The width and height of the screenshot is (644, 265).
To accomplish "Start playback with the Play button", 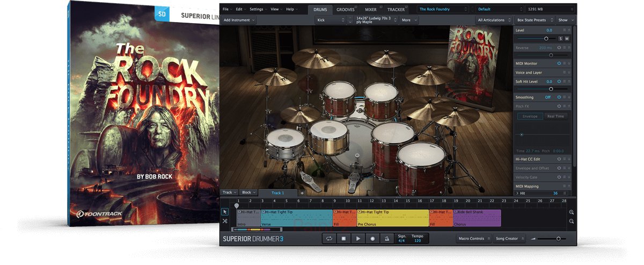I will 357,239.
